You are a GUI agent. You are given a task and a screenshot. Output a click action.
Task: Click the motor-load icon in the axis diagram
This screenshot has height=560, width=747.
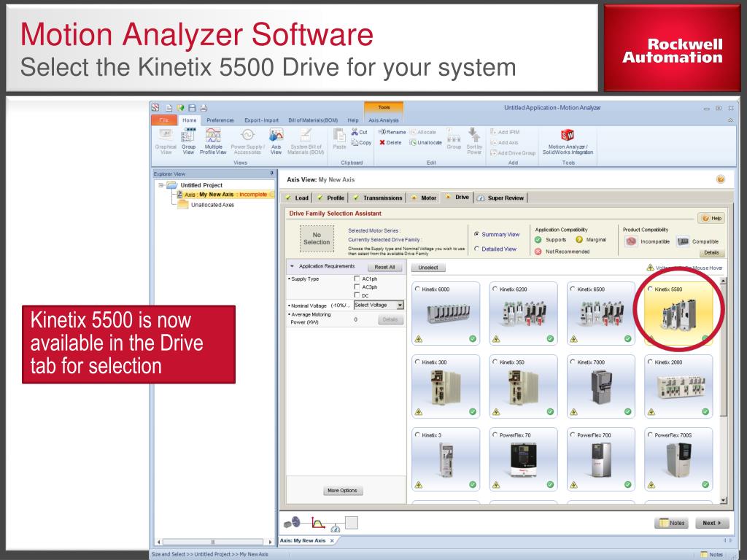coord(292,522)
